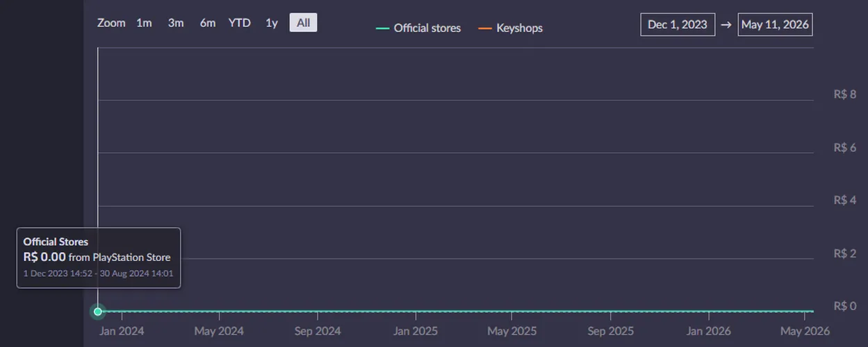Click the orange Keyshops line icon
The height and width of the screenshot is (347, 868).
coord(485,28)
